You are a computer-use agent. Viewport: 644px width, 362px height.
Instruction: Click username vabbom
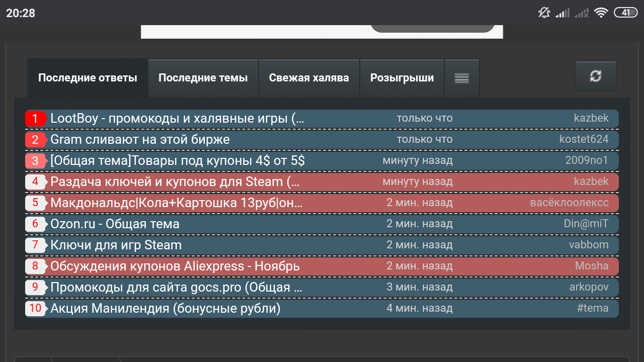[x=589, y=245]
